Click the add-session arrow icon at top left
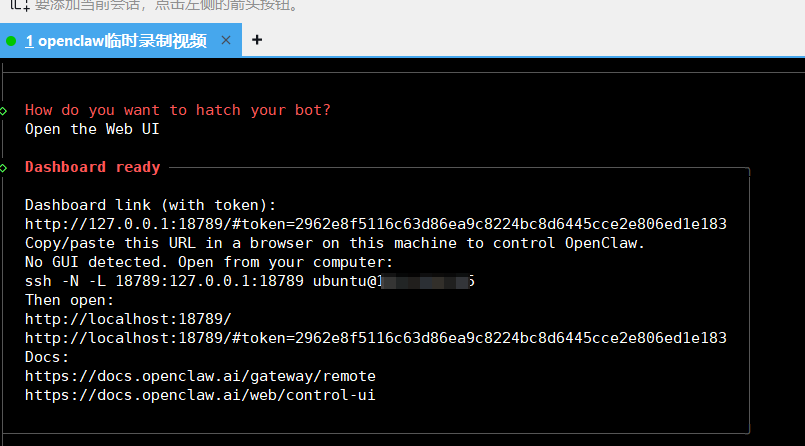 point(20,5)
